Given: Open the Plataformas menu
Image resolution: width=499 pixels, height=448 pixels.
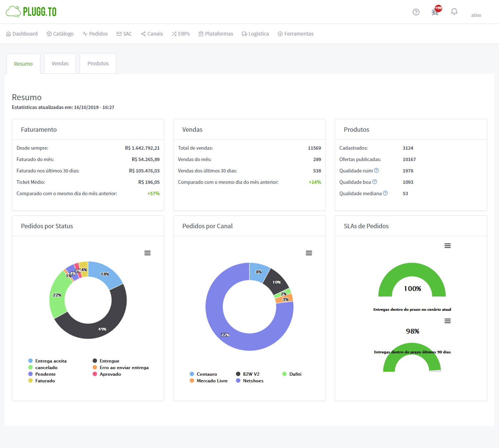Looking at the screenshot, I should (216, 34).
